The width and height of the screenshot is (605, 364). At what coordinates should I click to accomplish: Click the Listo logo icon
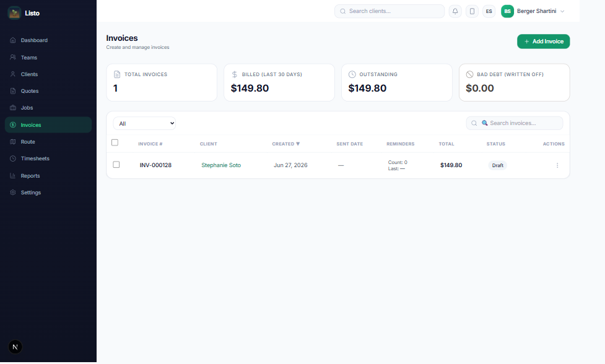pyautogui.click(x=14, y=13)
